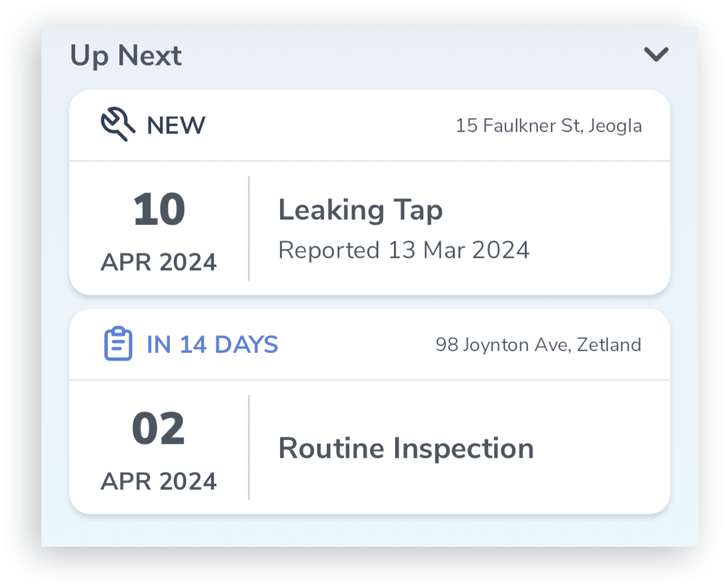Image resolution: width=725 pixels, height=588 pixels.
Task: Click the date number 02
Action: [x=159, y=429]
